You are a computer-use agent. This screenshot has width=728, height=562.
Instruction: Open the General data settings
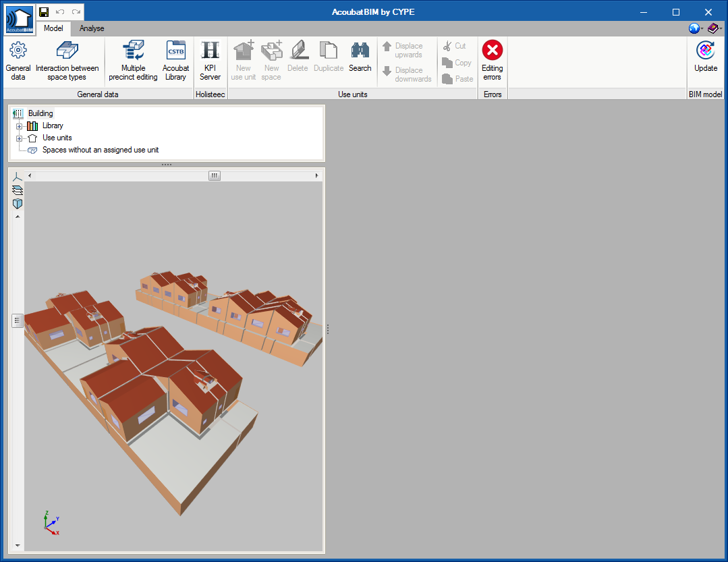[18, 59]
